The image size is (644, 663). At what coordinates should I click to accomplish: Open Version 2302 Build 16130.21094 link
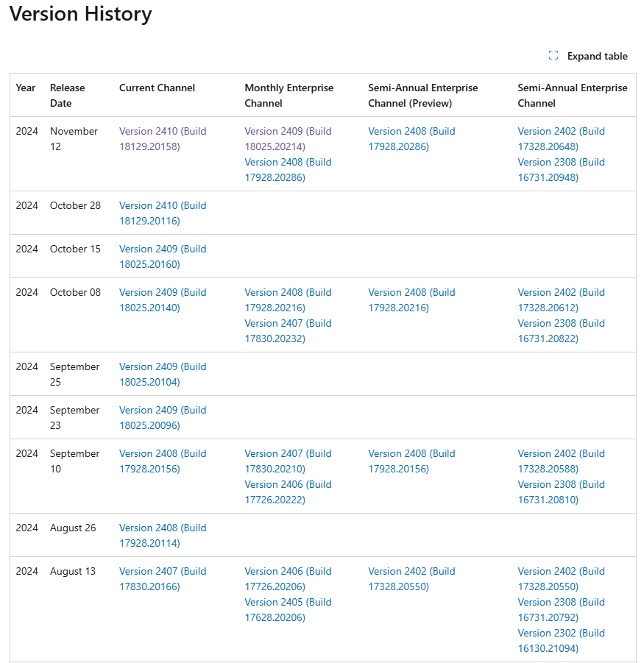coord(562,641)
